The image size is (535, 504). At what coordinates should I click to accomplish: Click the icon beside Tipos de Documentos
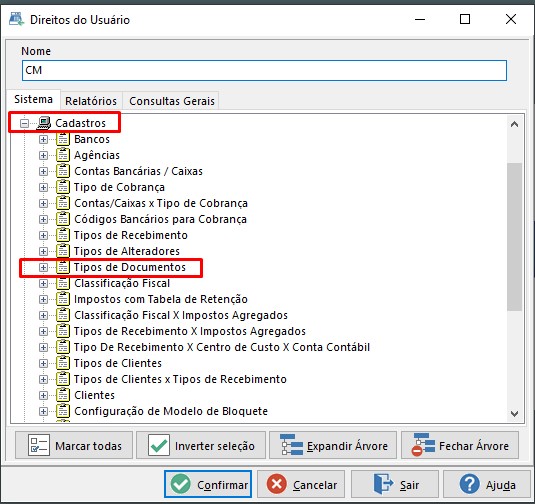pos(63,267)
